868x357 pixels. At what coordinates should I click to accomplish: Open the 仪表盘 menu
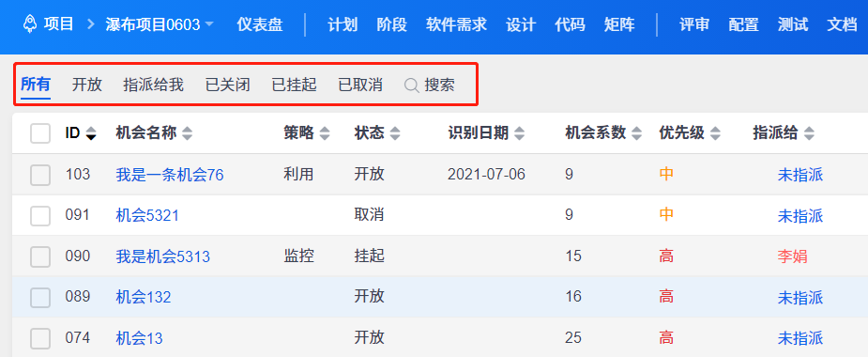[x=260, y=25]
